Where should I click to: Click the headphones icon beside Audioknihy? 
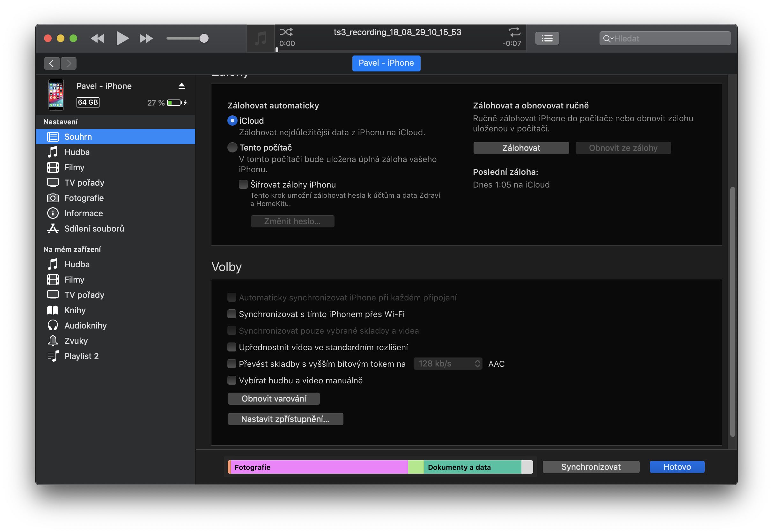[53, 326]
